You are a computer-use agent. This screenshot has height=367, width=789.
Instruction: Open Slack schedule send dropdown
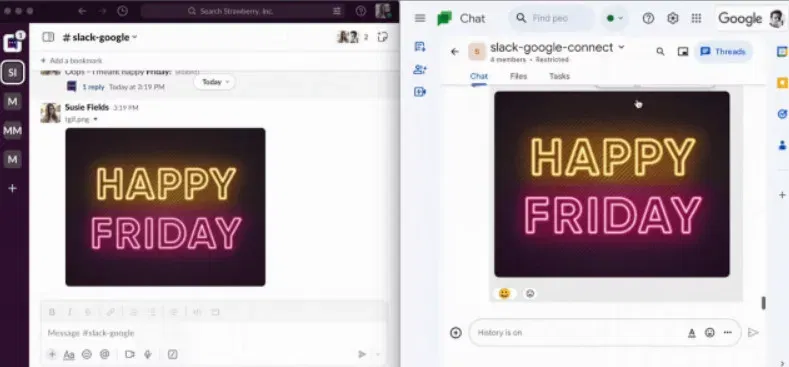[378, 354]
